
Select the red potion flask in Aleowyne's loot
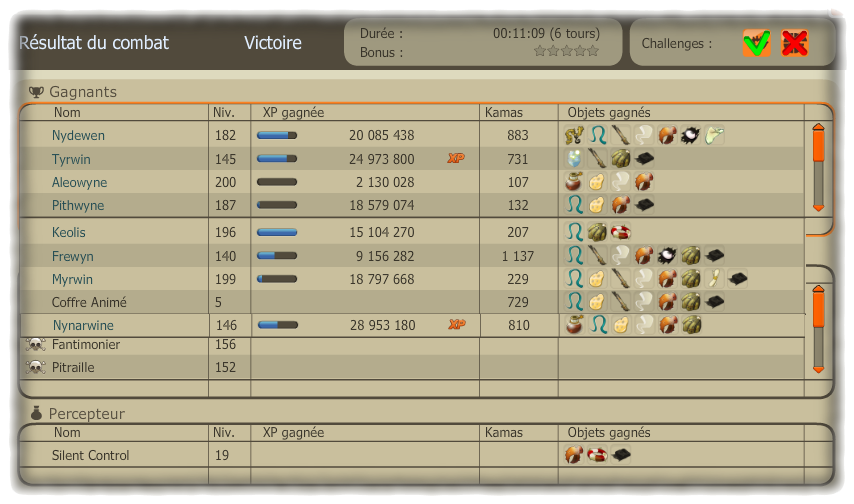575,182
